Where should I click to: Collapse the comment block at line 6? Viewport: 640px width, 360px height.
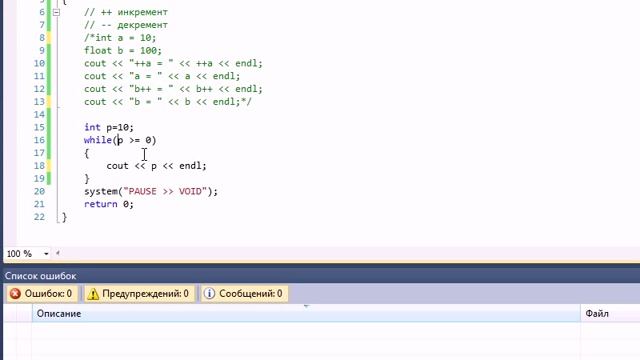point(56,12)
